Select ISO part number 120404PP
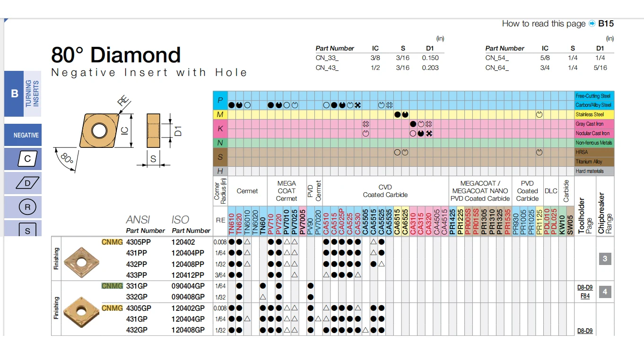644x342 pixels. 188,253
